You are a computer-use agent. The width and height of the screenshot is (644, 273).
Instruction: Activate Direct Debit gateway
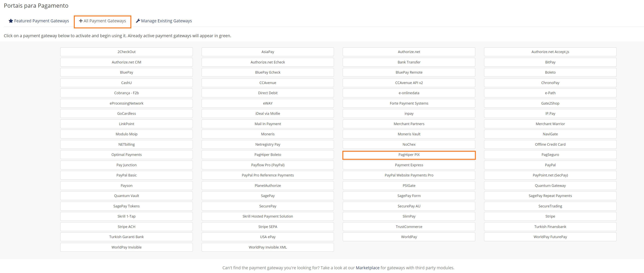pos(268,93)
